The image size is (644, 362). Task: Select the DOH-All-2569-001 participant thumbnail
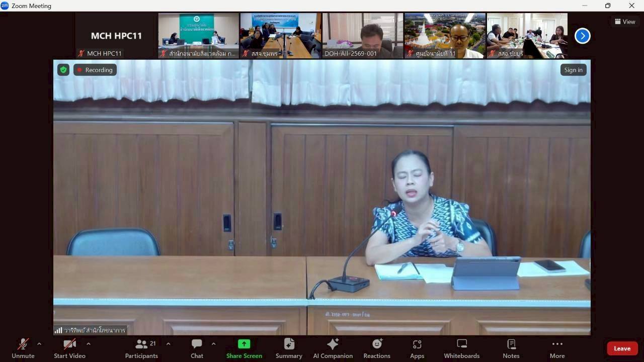click(x=362, y=36)
